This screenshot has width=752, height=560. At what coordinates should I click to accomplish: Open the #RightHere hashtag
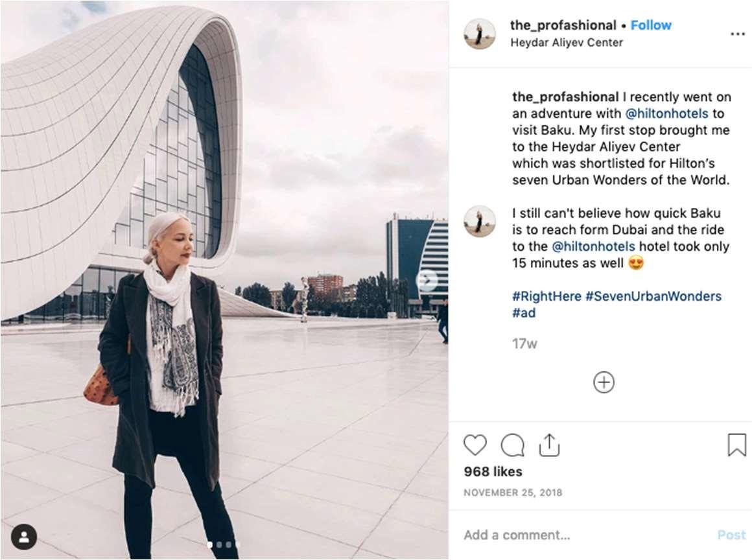[546, 296]
